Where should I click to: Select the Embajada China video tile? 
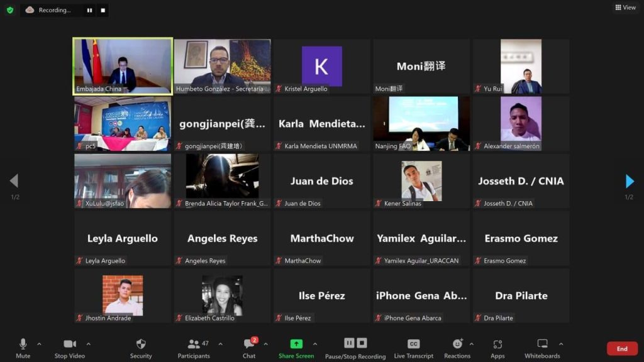tap(123, 66)
